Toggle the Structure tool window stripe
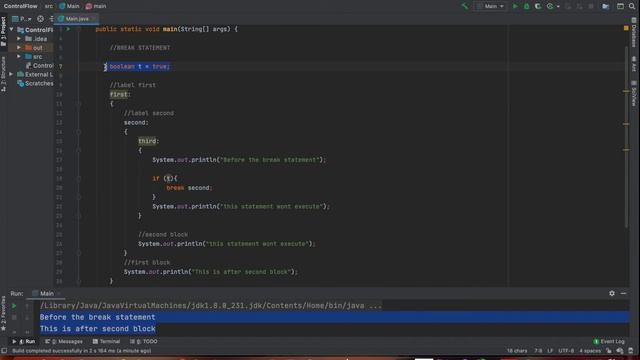Screen dimensions: 640x360 click(x=3, y=74)
